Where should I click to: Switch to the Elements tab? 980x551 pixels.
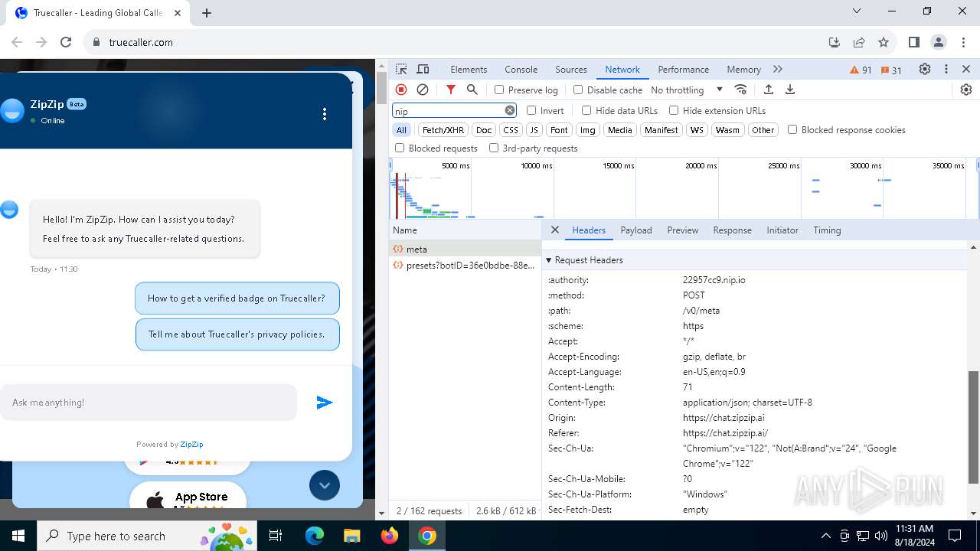click(x=469, y=69)
